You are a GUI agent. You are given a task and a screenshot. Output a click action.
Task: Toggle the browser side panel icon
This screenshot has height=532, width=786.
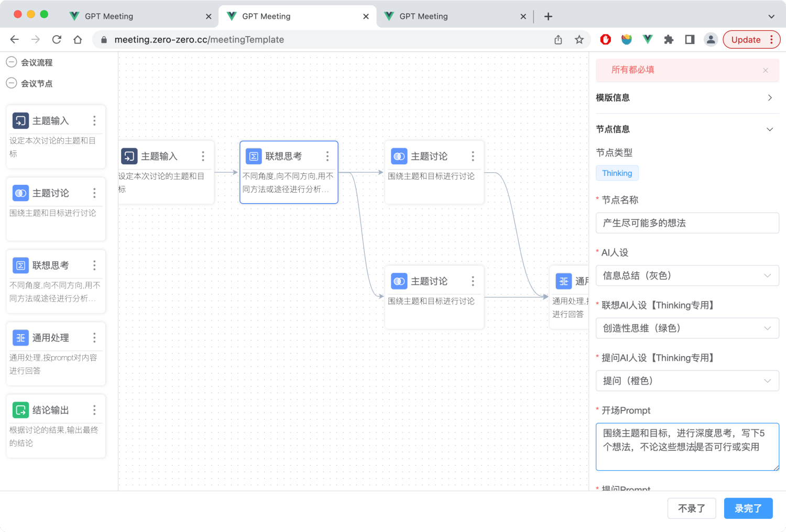[x=690, y=39]
